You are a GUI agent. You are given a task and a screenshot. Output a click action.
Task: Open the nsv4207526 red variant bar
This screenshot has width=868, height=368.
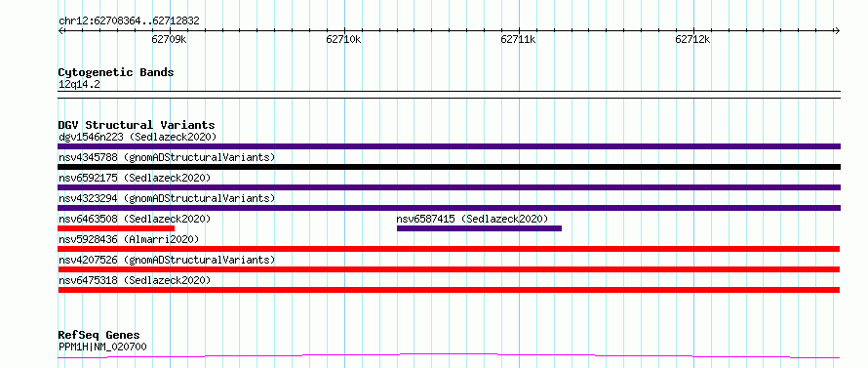click(449, 269)
